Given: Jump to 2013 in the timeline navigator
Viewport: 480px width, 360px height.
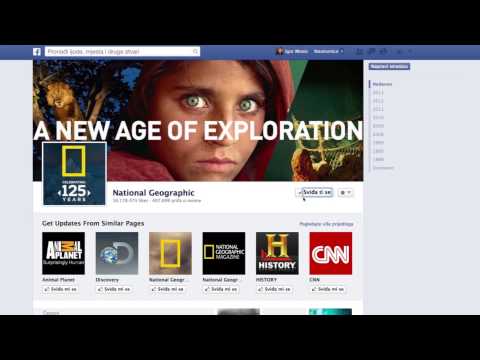Looking at the screenshot, I should (378, 92).
